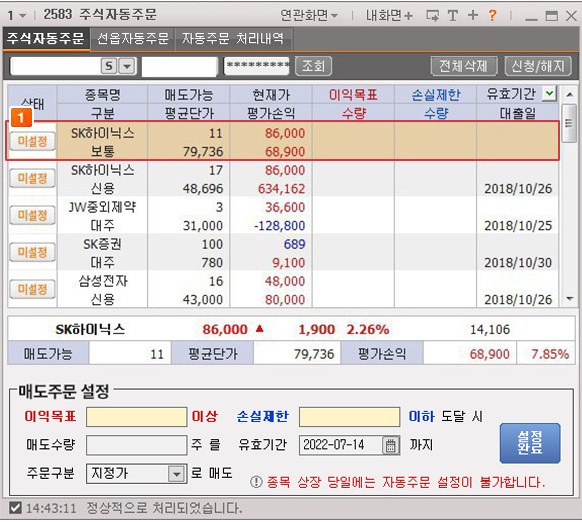Click the 조회 button

click(x=314, y=66)
